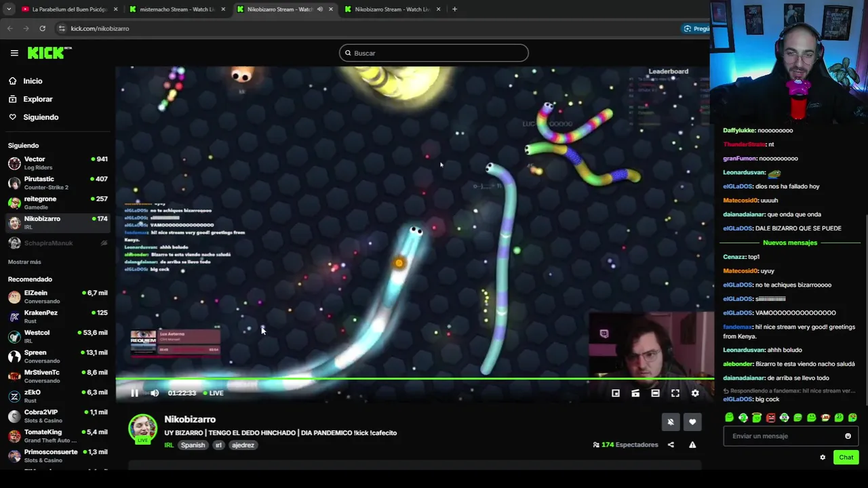Reload the page
Screen dimensions: 868x488
pos(42,28)
